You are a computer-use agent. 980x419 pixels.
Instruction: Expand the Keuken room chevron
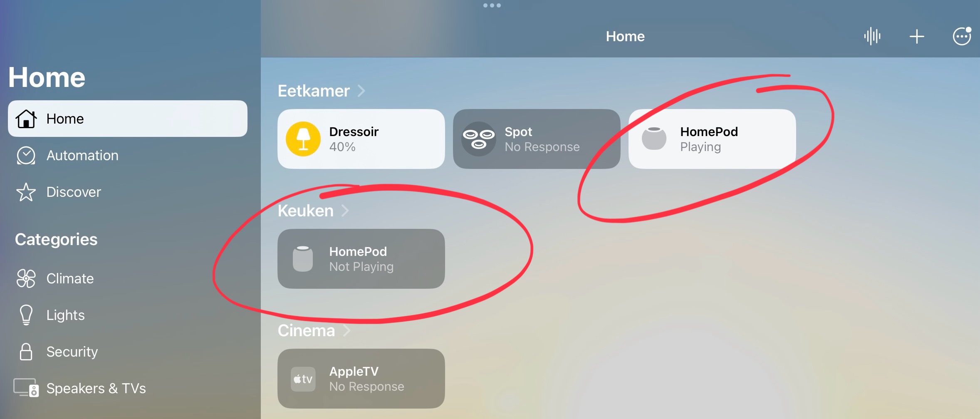tap(345, 211)
